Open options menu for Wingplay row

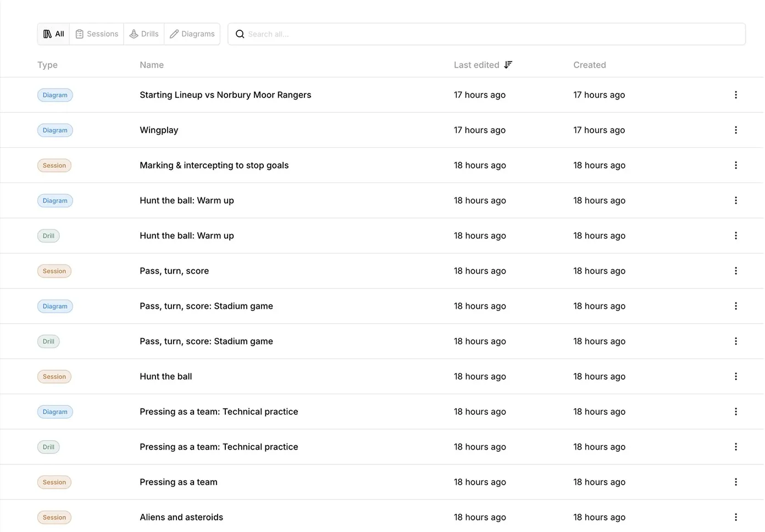coord(735,130)
